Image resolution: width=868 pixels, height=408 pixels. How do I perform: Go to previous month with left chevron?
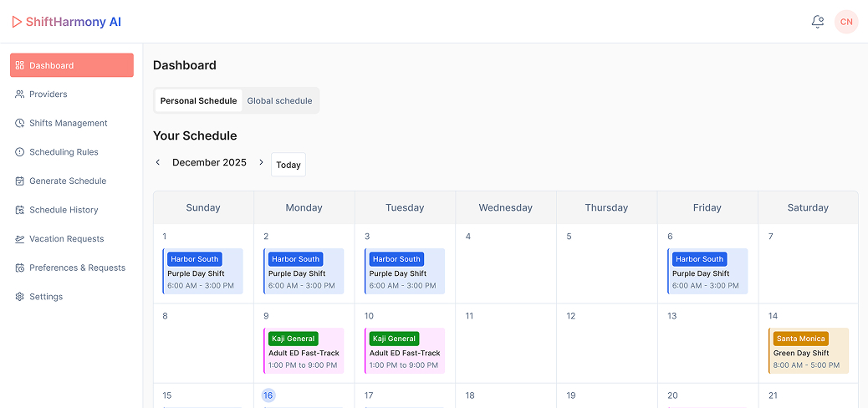[x=158, y=163]
